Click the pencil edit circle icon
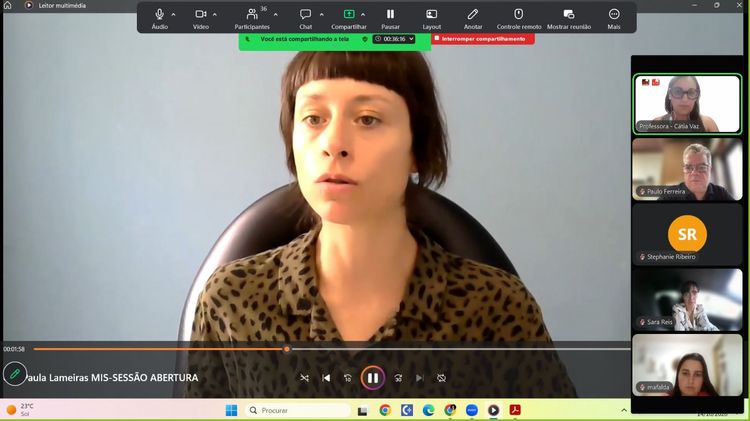The height and width of the screenshot is (421, 750). pos(15,374)
